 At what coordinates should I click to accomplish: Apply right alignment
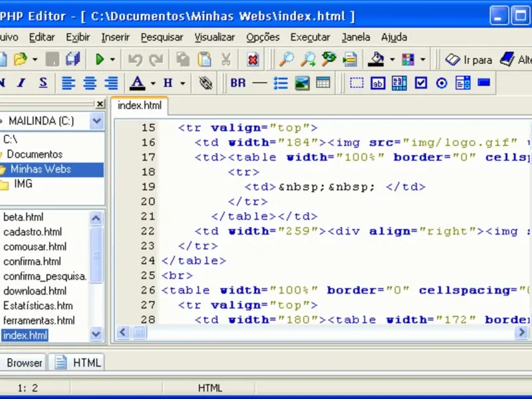(x=111, y=82)
